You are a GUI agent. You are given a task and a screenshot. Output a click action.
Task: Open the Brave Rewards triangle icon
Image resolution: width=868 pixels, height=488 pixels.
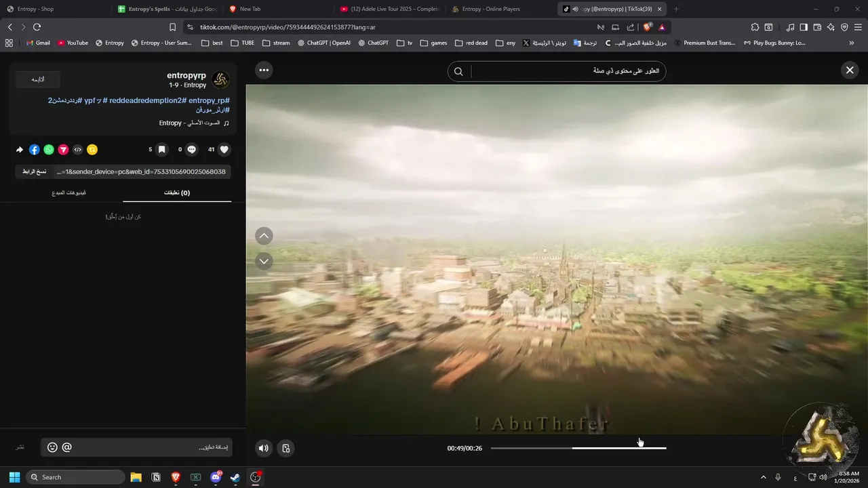click(x=662, y=27)
